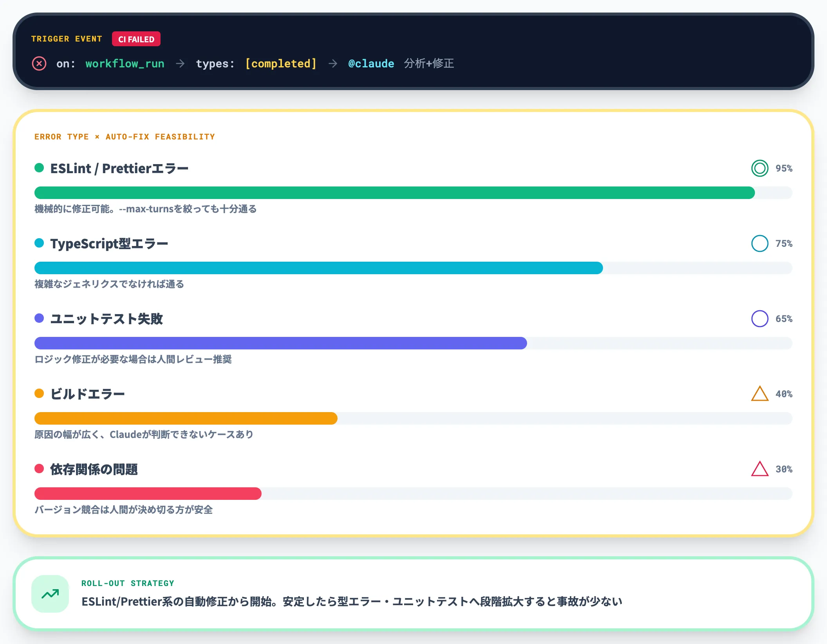Click the green dot beside ESLint / Prettierエラー

[x=39, y=168]
